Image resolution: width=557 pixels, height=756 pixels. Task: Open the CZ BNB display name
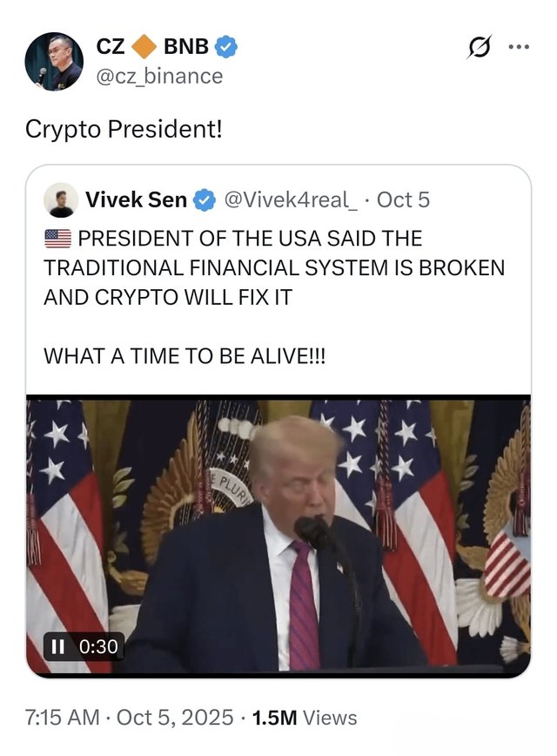tap(152, 47)
